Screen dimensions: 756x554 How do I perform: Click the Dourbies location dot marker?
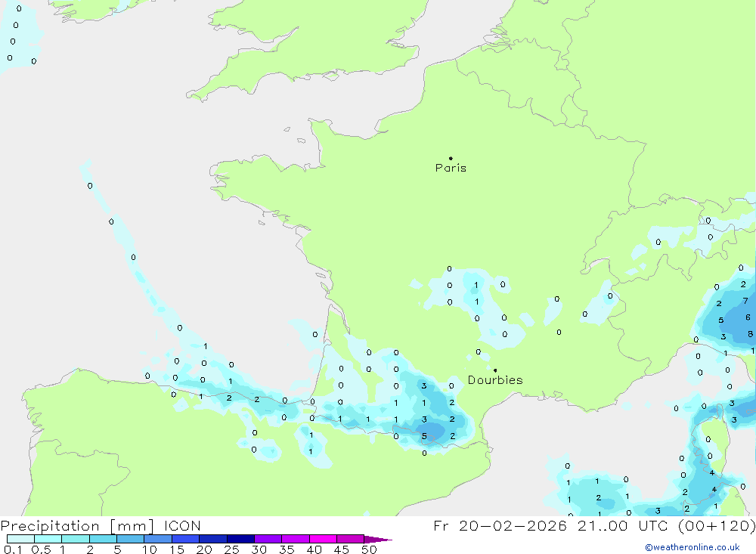pos(495,370)
